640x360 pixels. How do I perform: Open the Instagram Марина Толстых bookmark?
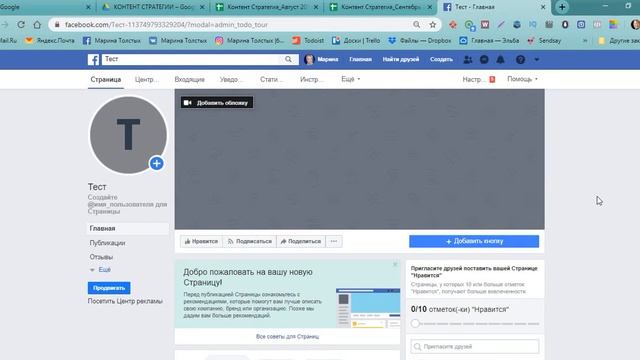click(x=249, y=41)
